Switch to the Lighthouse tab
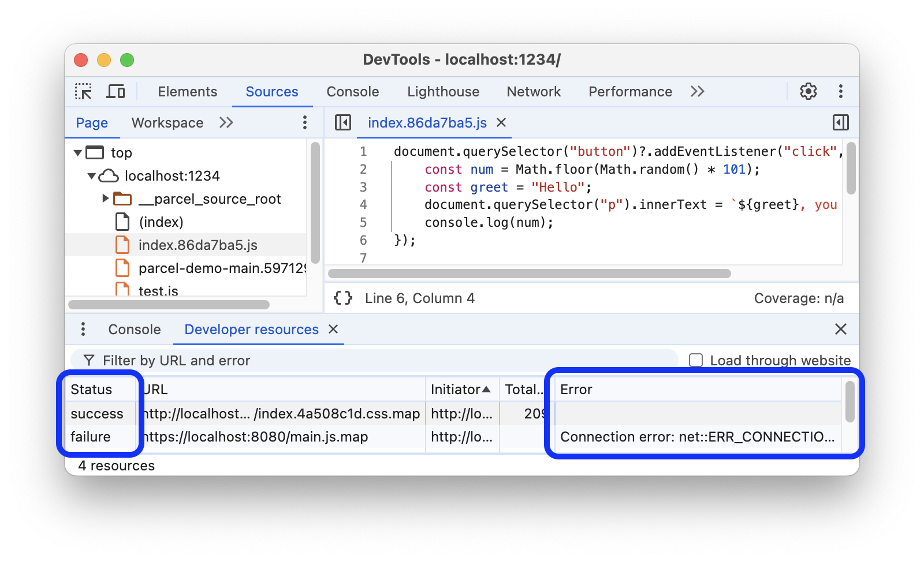This screenshot has width=924, height=561. [442, 91]
